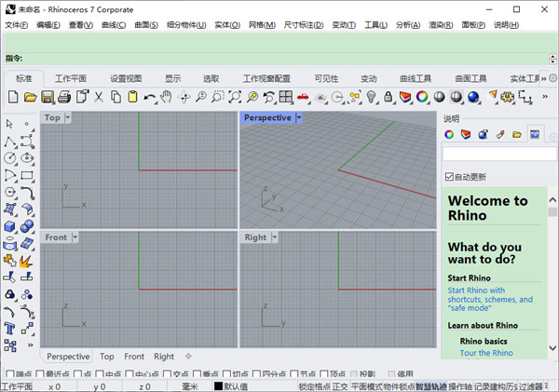The image size is (559, 392).
Task: Click the Save disk icon
Action: pyautogui.click(x=47, y=97)
